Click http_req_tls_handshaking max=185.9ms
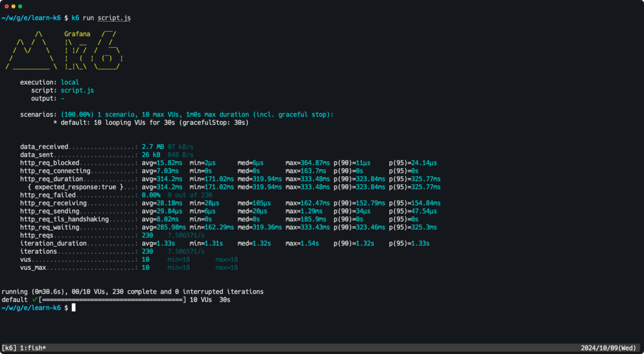 click(306, 219)
